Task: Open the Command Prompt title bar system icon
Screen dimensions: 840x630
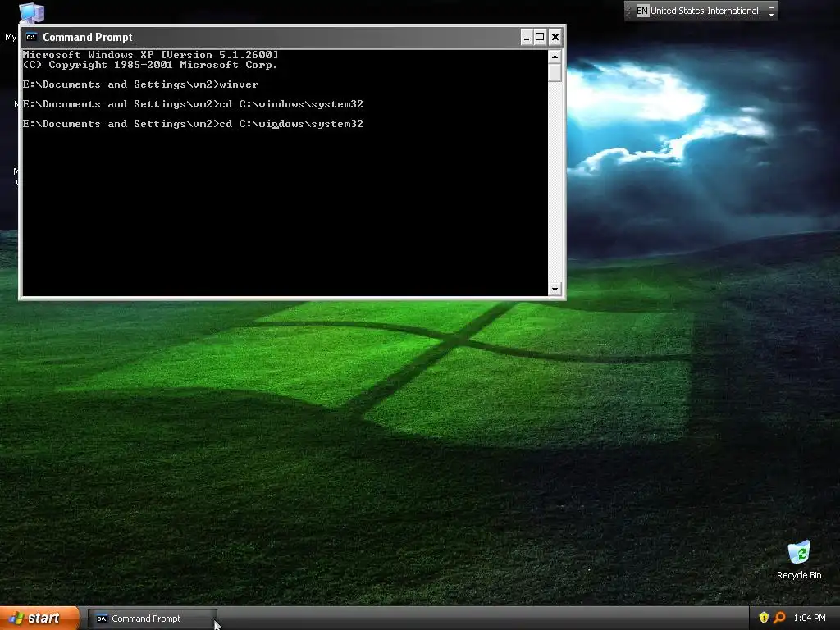Action: 31,37
